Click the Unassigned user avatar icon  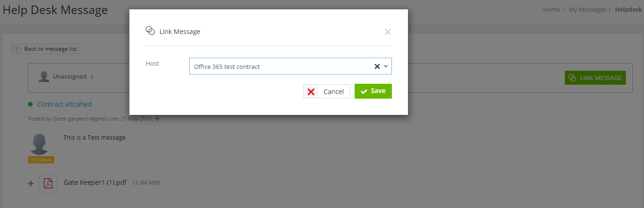pyautogui.click(x=44, y=77)
